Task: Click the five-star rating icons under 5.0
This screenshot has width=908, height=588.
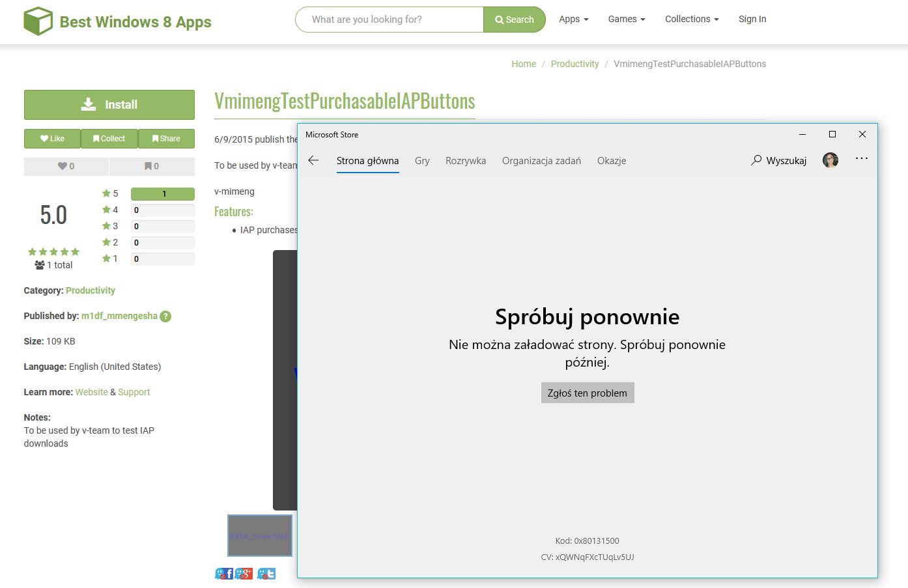Action: point(53,251)
